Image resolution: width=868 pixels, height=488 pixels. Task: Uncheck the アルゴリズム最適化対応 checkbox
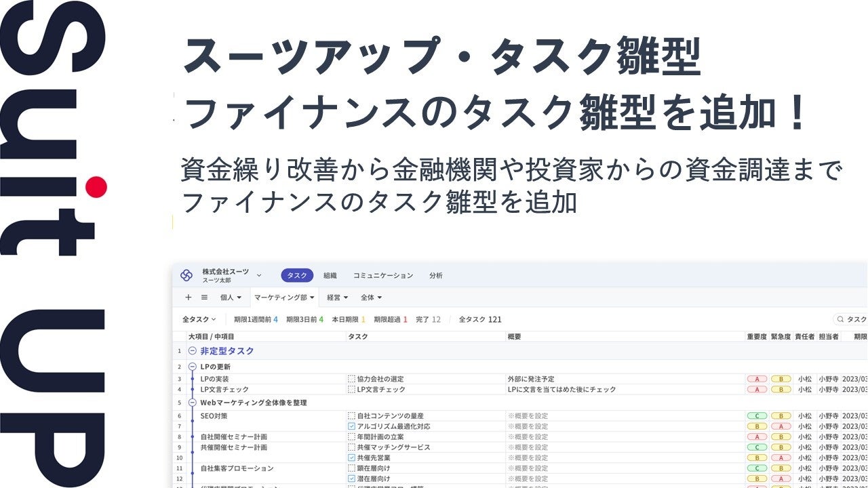[x=351, y=426]
